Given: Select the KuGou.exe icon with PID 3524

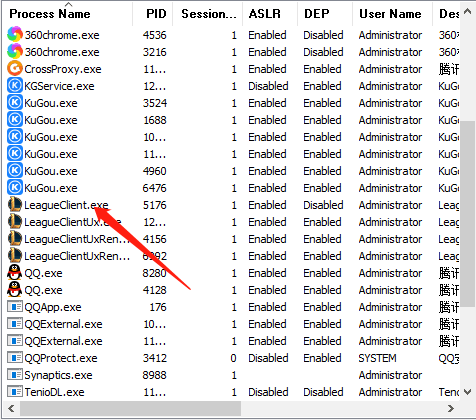Looking at the screenshot, I should [15, 103].
